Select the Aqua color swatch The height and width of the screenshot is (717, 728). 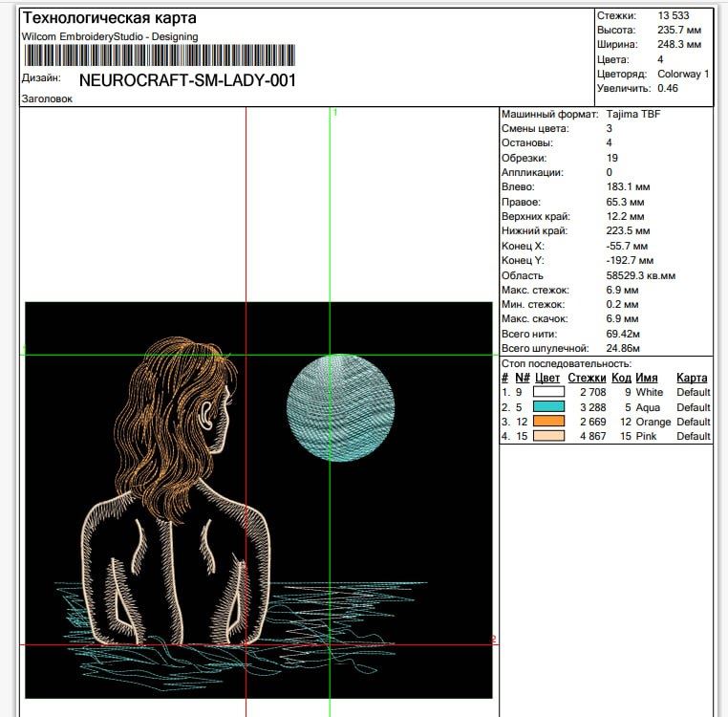pos(549,406)
